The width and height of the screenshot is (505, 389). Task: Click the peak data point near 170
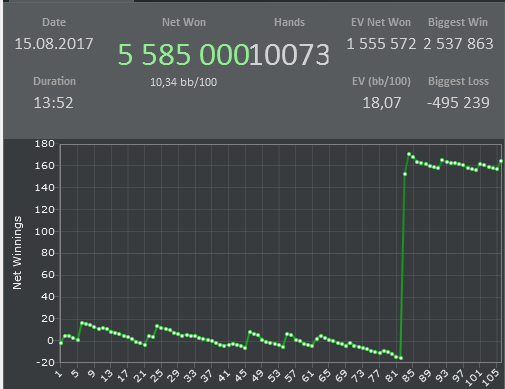[x=409, y=154]
